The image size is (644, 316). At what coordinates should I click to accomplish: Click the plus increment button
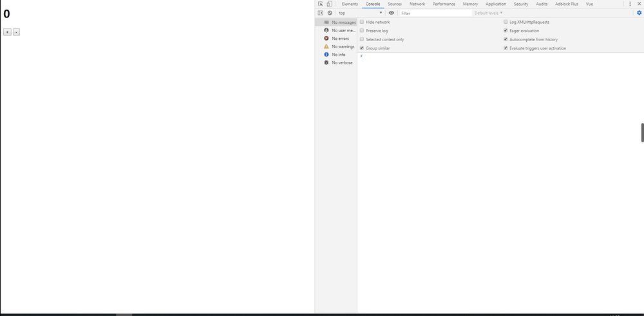coord(7,32)
